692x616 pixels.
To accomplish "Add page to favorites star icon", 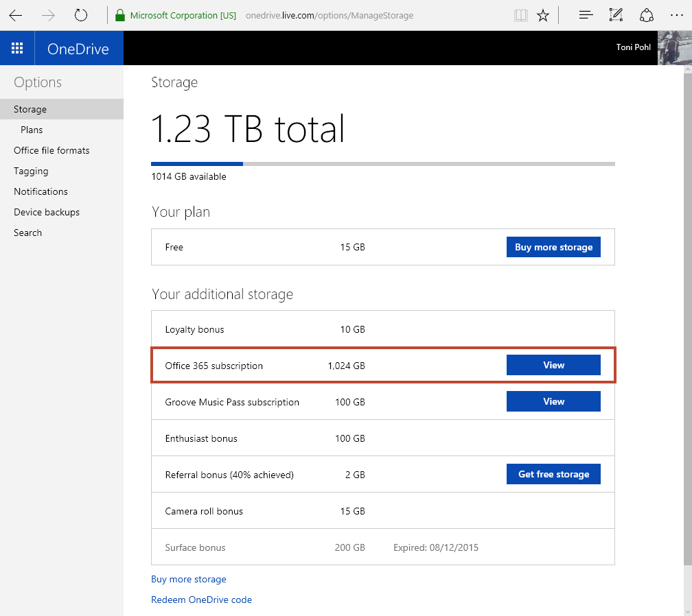I will (x=543, y=15).
